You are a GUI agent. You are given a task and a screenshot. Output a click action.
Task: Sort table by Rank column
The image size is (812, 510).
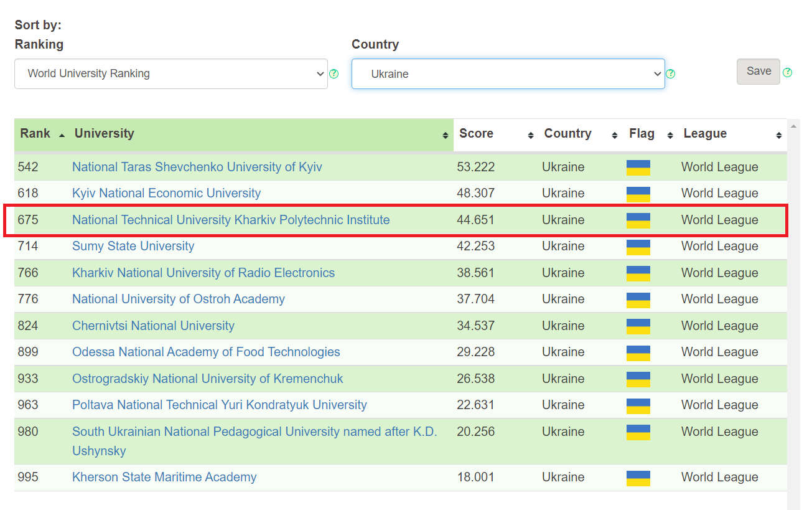pos(42,134)
